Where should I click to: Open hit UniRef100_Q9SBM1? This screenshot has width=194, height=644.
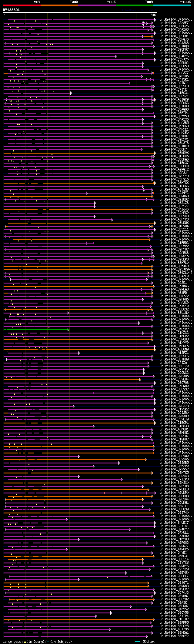174,36
